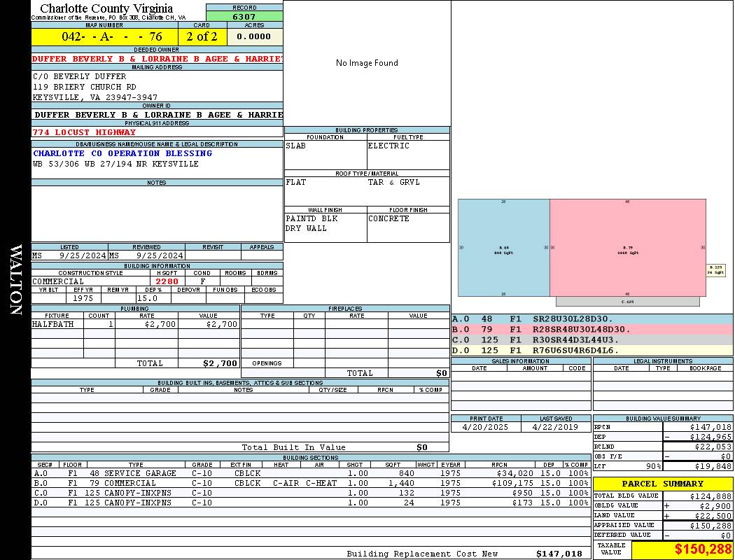Select effective year 1975 in Building Information
Screen dimensions: 735x560
83,298
